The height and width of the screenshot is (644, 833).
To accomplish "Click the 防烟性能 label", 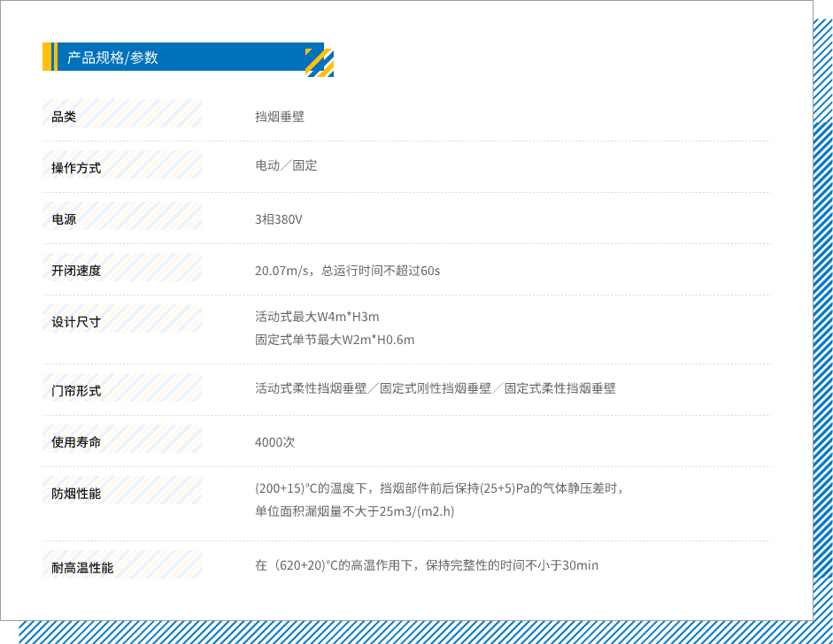I will 76,494.
